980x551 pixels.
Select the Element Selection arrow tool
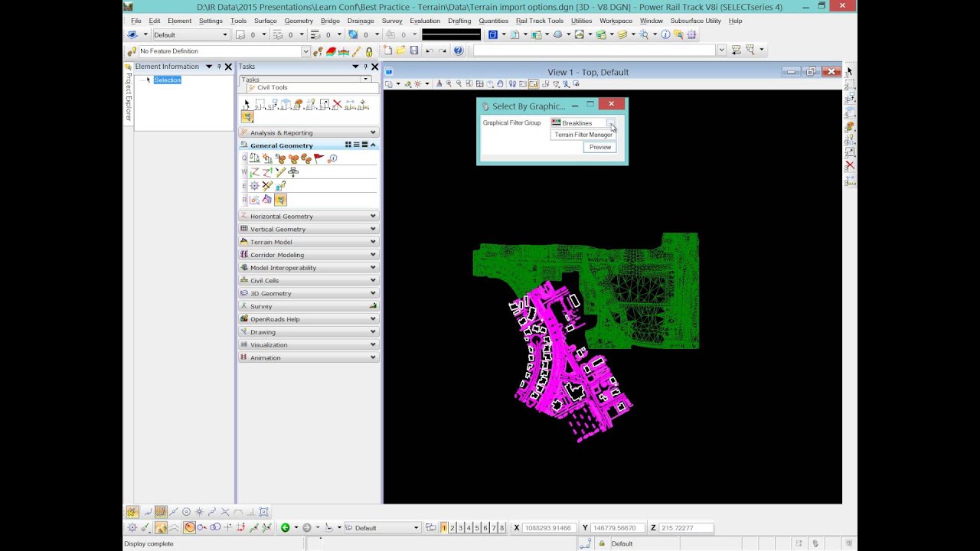point(247,104)
